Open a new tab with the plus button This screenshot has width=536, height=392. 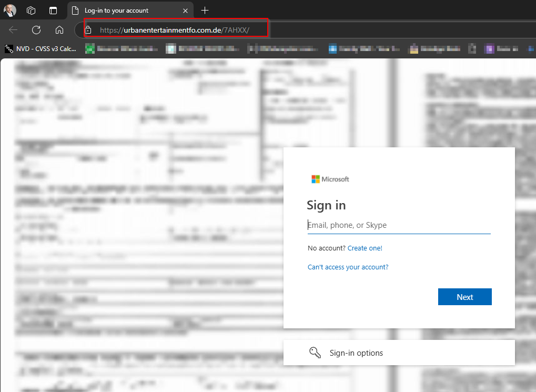(205, 11)
